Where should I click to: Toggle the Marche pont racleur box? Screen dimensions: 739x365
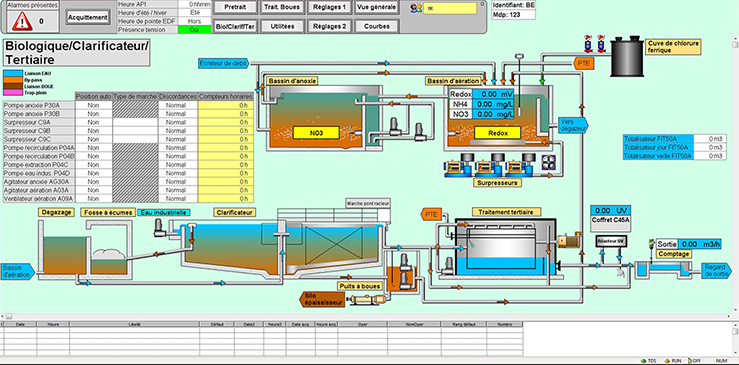pos(384,216)
